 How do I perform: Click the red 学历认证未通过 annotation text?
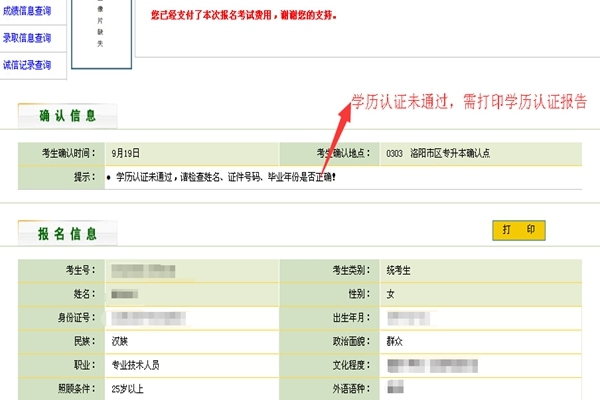(468, 103)
